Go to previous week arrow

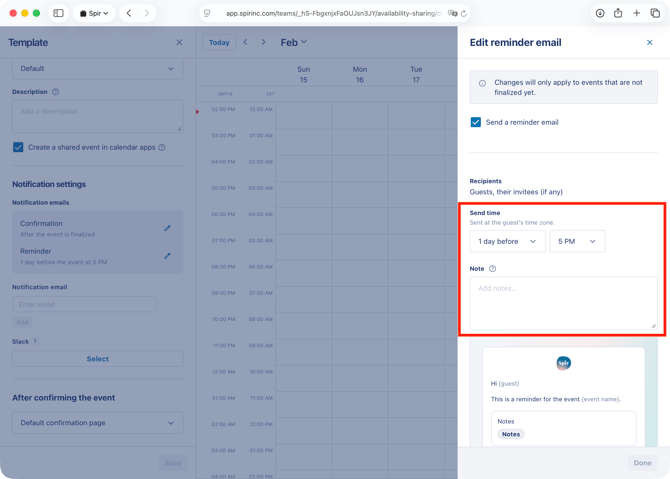coord(246,42)
